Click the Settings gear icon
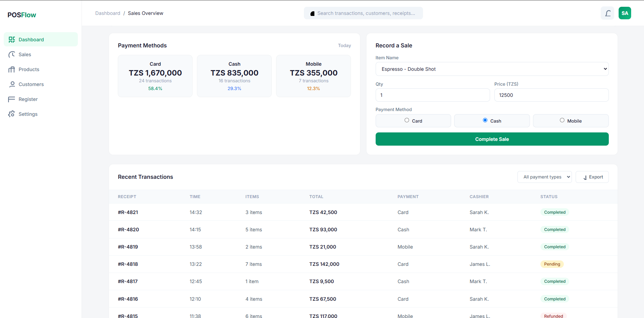 click(12, 114)
